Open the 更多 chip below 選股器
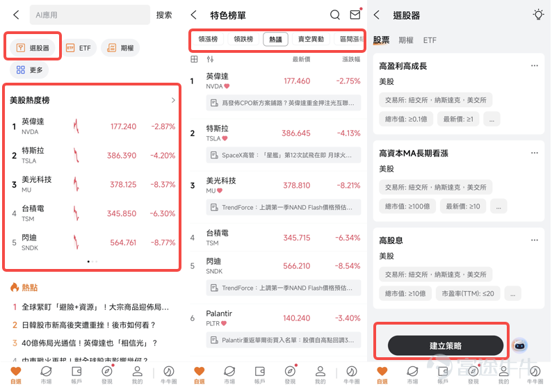Viewport: 552px width, 392px height. 29,70
